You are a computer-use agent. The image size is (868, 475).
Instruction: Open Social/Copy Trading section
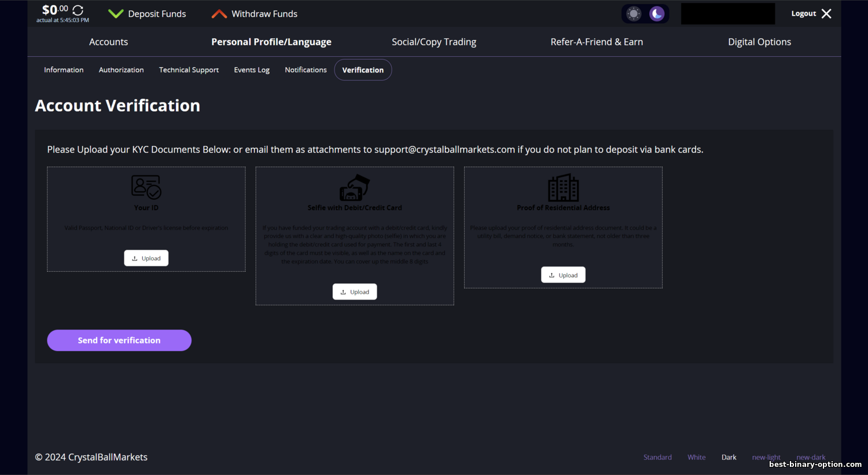click(x=434, y=42)
